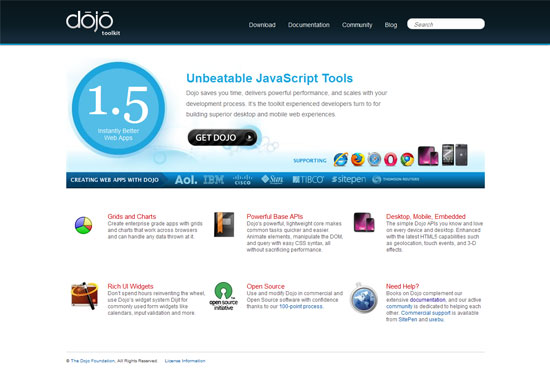Open the SitePen text link in the Need Help section
The height and width of the screenshot is (372, 550).
[x=408, y=319]
